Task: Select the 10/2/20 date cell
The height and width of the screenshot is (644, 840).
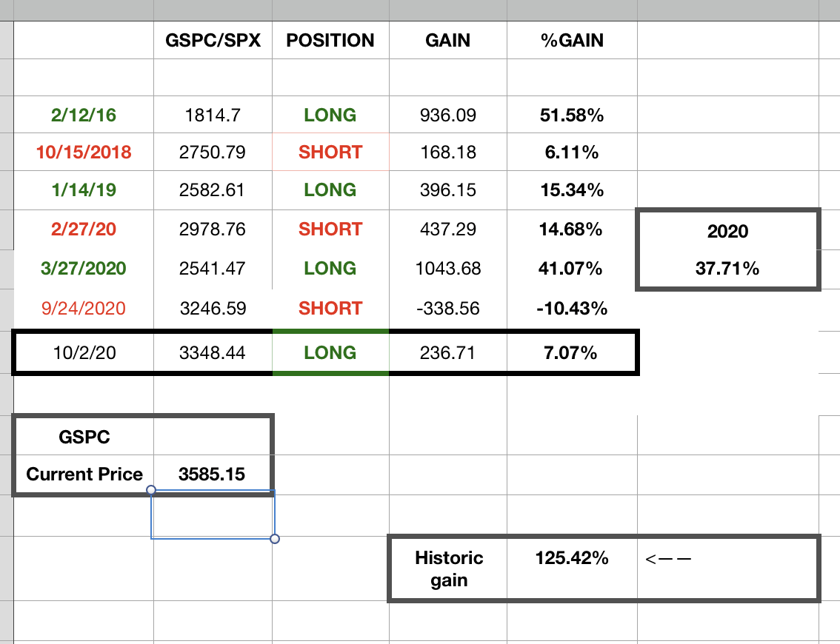Action: click(x=84, y=353)
